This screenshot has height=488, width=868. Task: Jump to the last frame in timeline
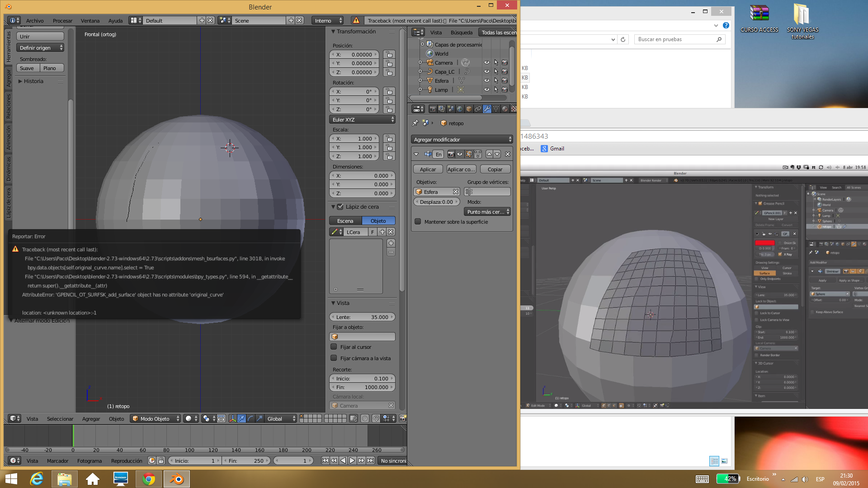coord(371,460)
